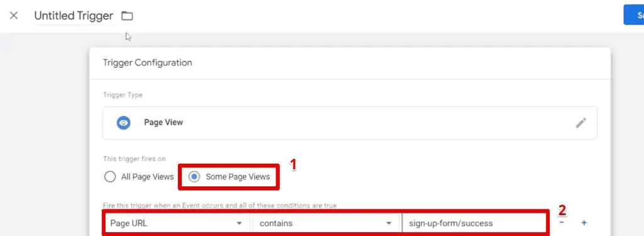Click the Trigger Type label
Viewport: 644px width, 236px height.
pos(123,95)
